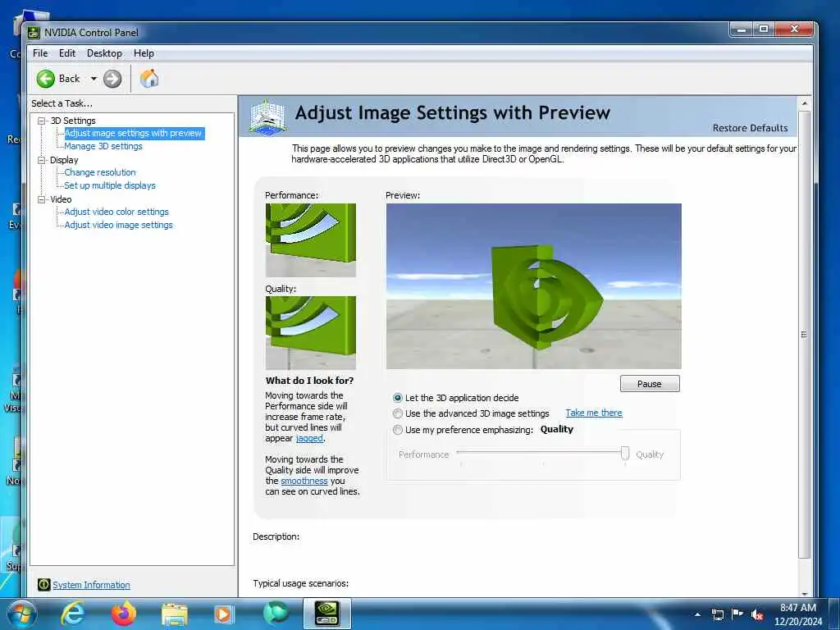This screenshot has height=630, width=840.
Task: Click the Adjust Image Settings header icon
Action: pos(267,116)
